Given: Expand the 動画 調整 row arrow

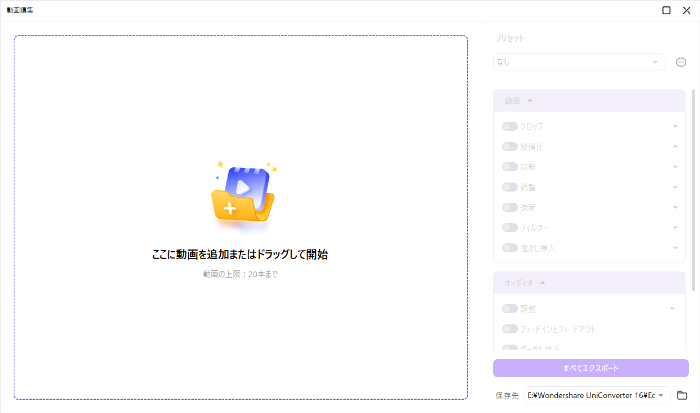Looking at the screenshot, I should pyautogui.click(x=675, y=187).
